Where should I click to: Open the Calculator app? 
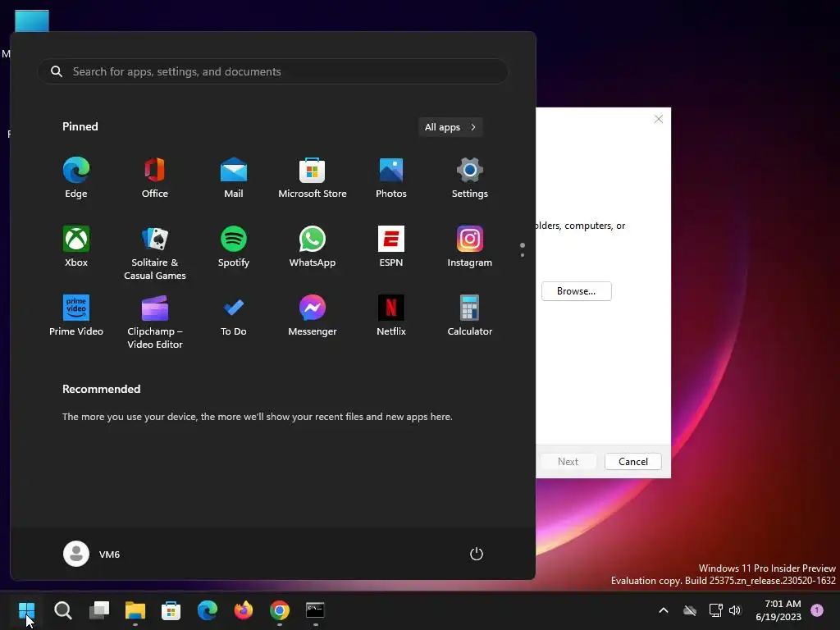(x=470, y=316)
